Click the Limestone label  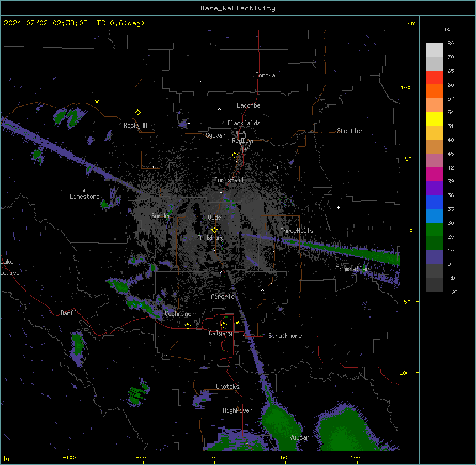coord(84,197)
